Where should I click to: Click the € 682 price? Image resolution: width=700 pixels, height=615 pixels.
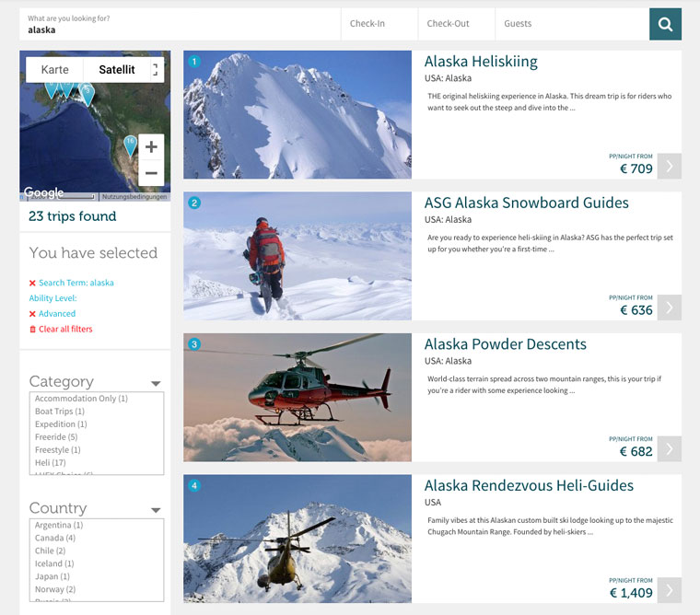[636, 452]
